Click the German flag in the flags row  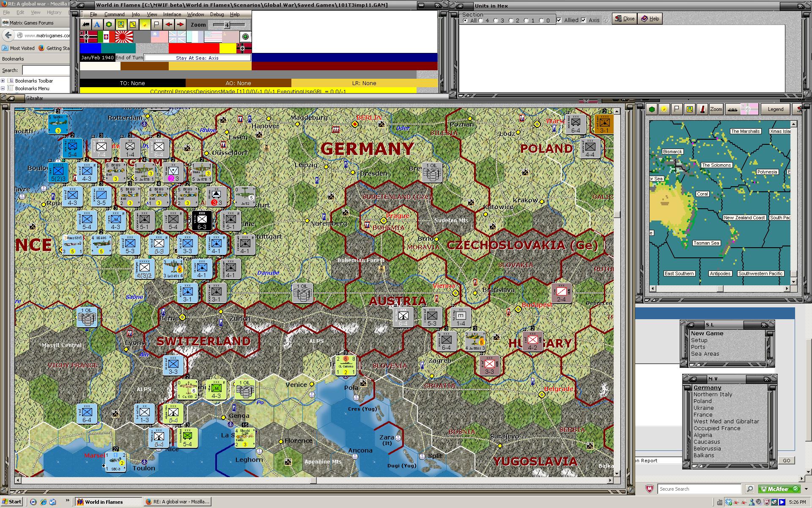(x=88, y=37)
